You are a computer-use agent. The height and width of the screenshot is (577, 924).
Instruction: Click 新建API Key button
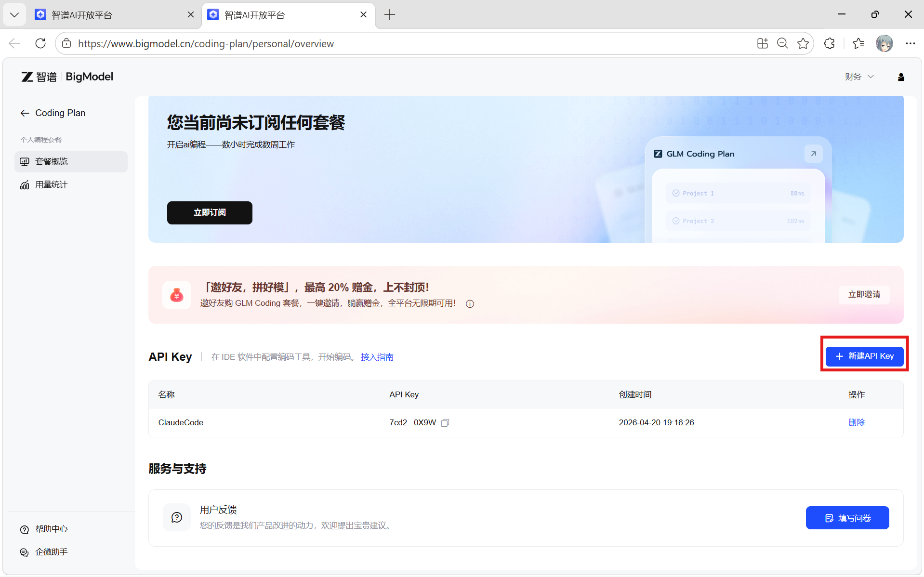click(x=864, y=356)
